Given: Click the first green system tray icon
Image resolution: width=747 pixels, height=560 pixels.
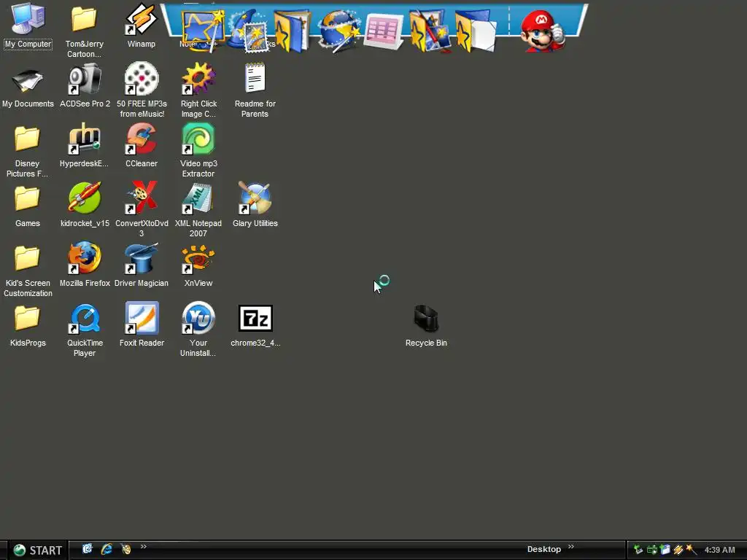Looking at the screenshot, I should 638,550.
